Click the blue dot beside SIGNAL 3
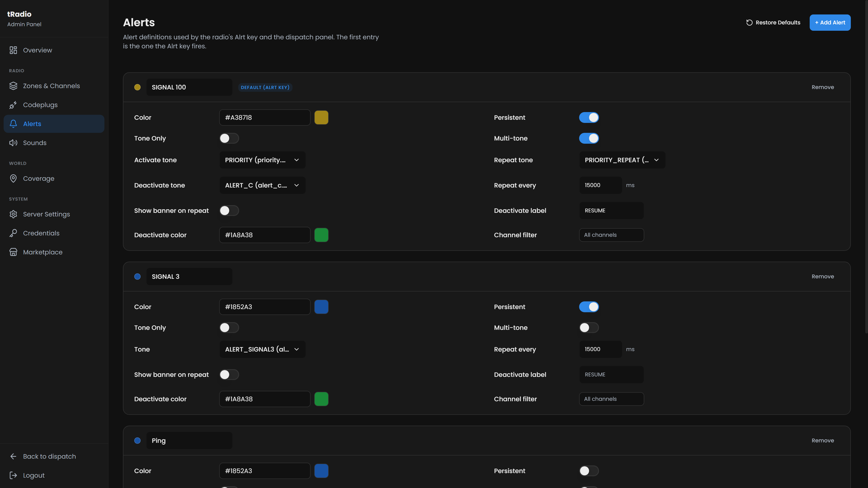 pos(137,277)
